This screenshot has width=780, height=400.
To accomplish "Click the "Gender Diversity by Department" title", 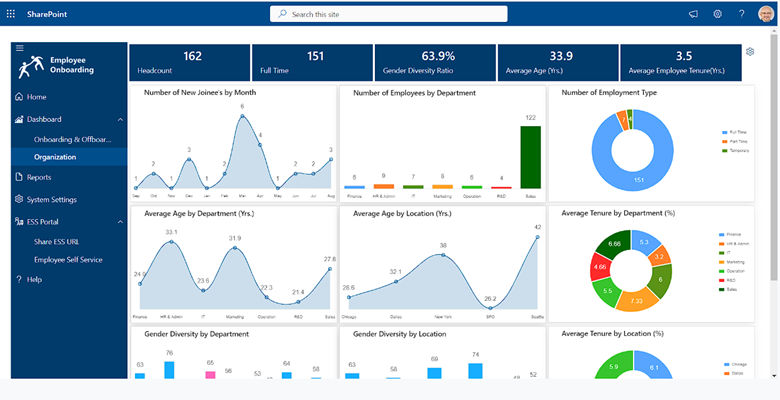I will [196, 334].
